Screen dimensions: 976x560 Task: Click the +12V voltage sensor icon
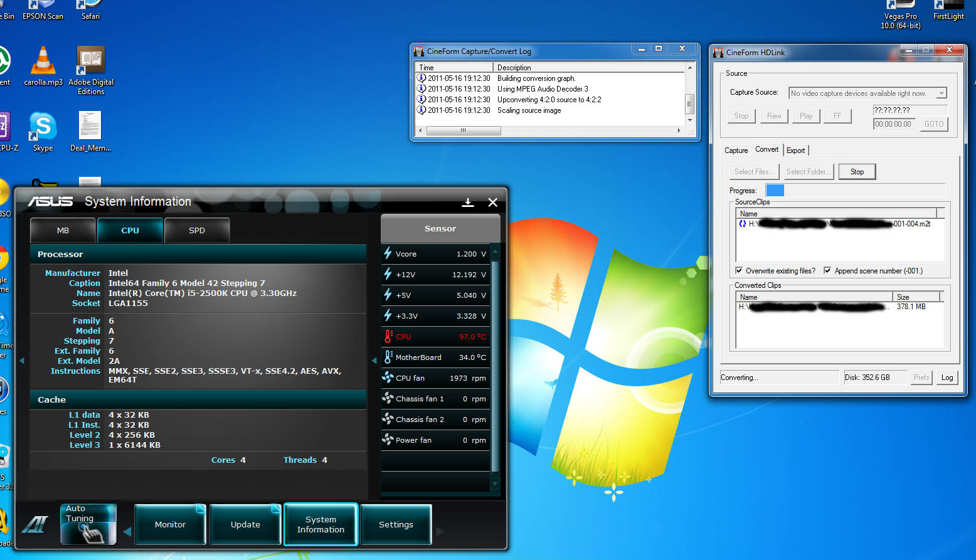click(388, 275)
